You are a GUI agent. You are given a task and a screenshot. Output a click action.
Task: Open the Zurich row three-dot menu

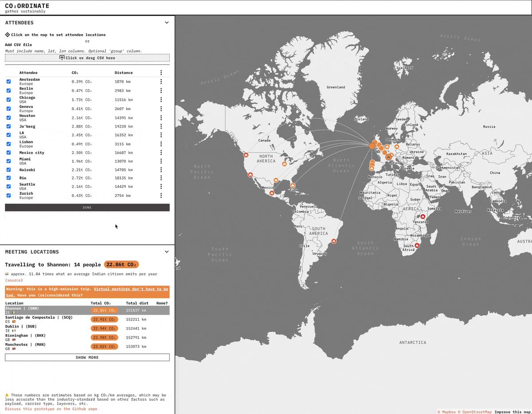click(161, 195)
